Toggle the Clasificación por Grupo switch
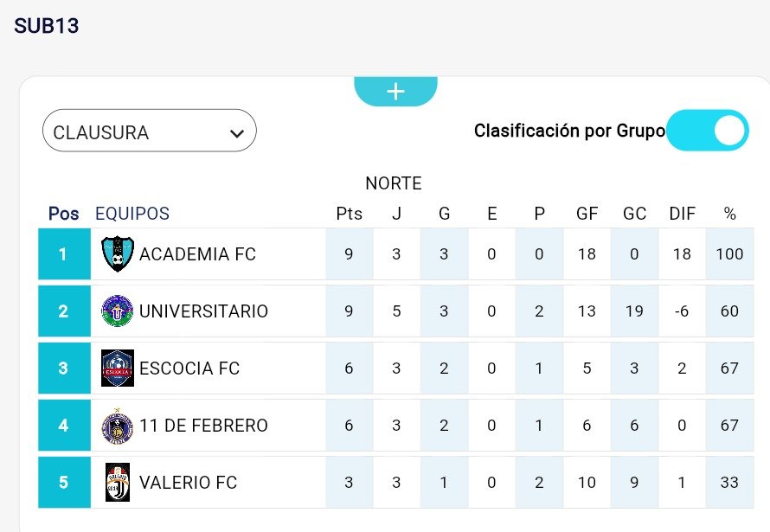The image size is (770, 532). point(708,131)
